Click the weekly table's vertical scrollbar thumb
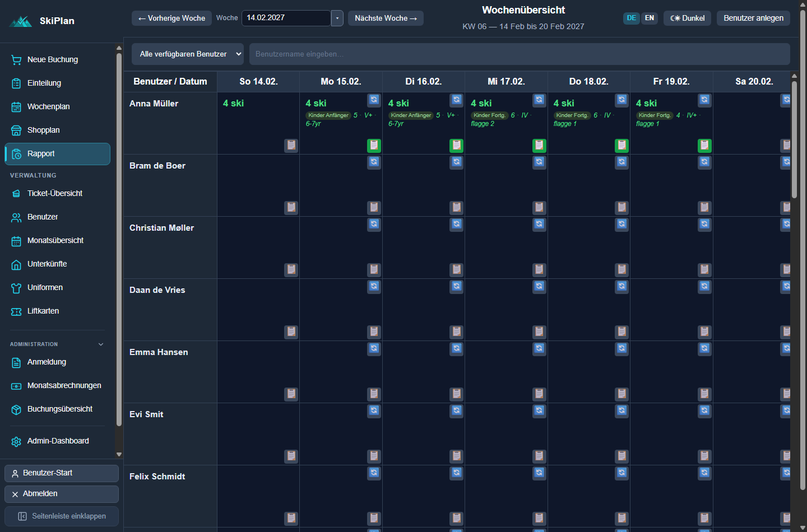This screenshot has height=532, width=807. coord(794,140)
